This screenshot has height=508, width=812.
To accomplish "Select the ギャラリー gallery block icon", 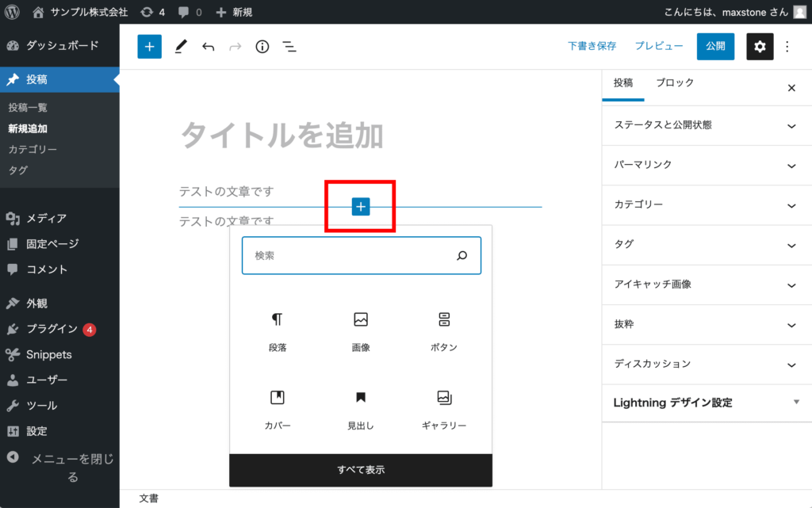I will pos(443,398).
